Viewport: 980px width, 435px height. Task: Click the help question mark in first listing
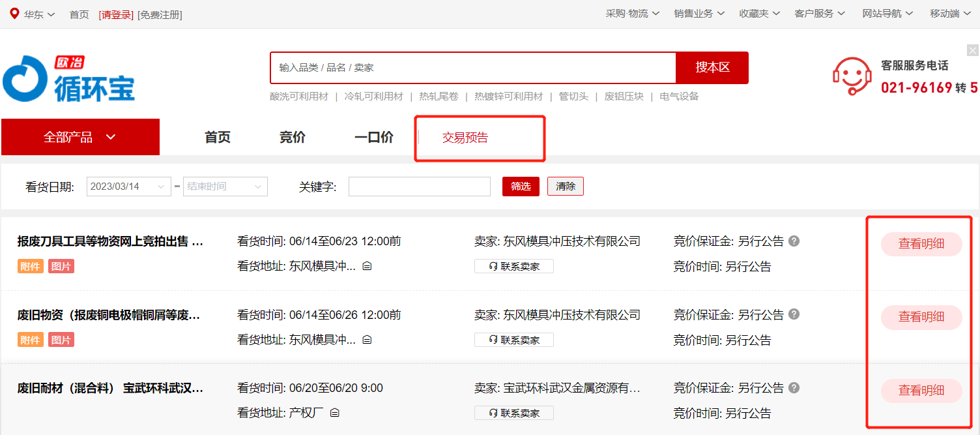pos(794,241)
